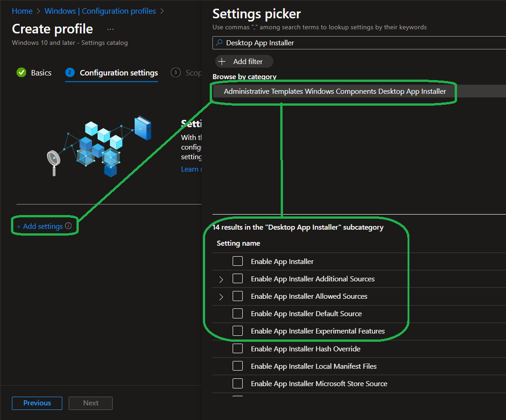Click the info icon beside Add settings

[x=68, y=226]
